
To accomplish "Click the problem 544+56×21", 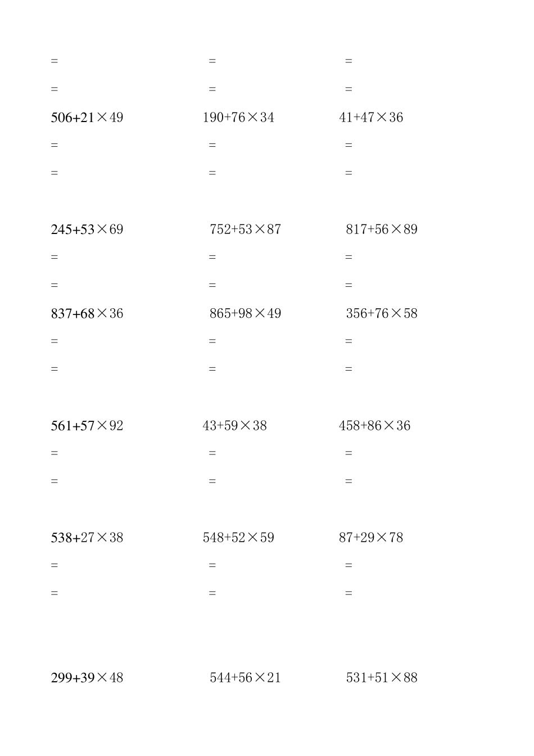I will point(245,678).
